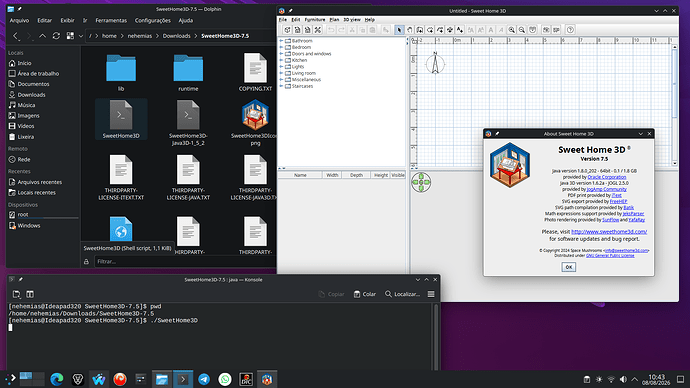Viewport: 690px width, 388px height.
Task: Sort the furniture table by Name column
Action: [x=300, y=175]
